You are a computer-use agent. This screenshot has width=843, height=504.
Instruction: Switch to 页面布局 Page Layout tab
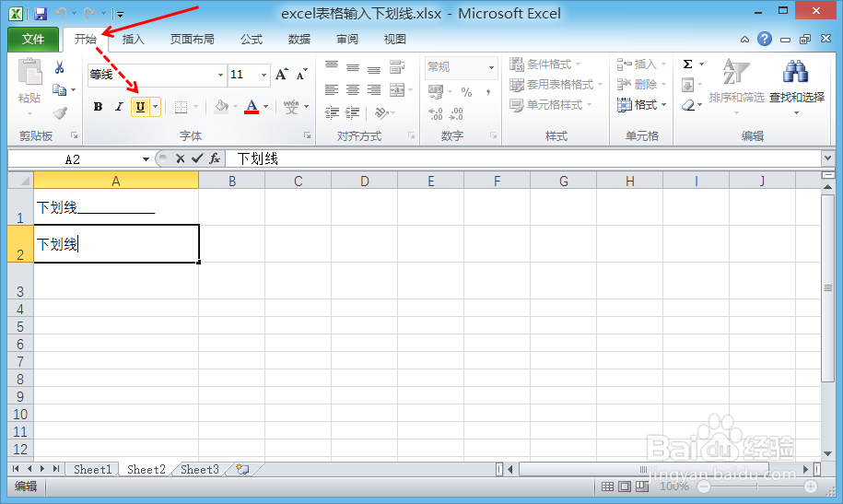[x=192, y=40]
